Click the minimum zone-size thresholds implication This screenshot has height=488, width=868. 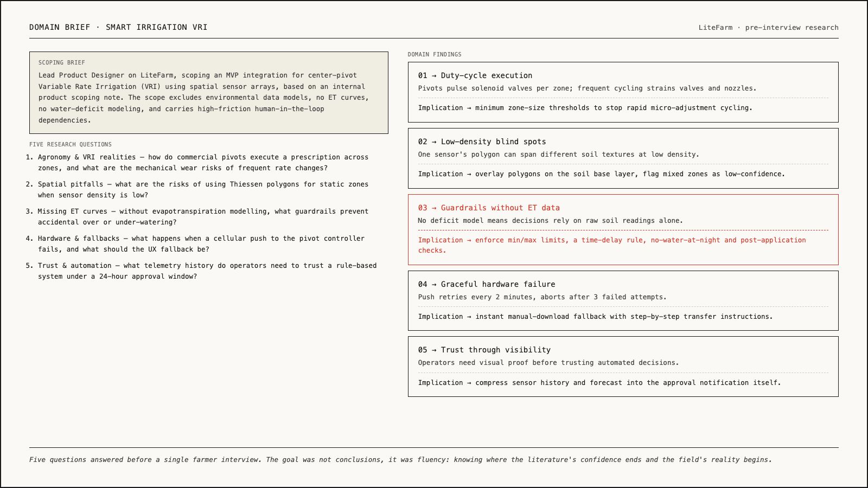585,108
